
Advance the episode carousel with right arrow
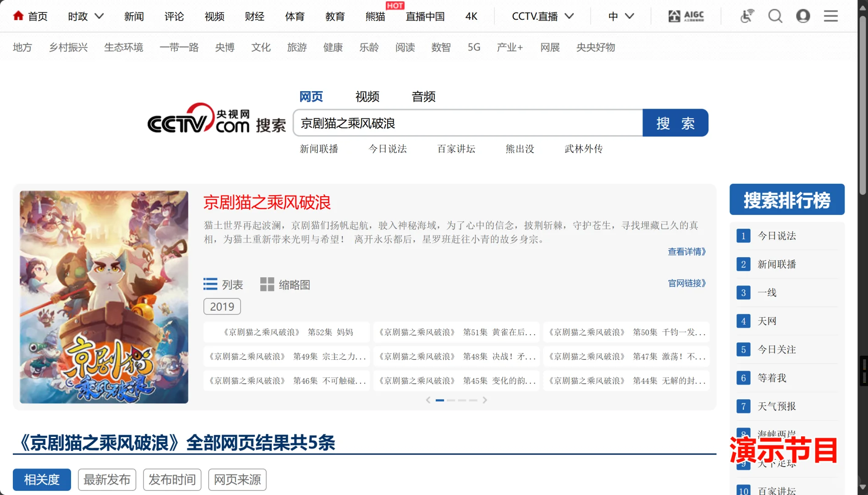click(x=485, y=400)
